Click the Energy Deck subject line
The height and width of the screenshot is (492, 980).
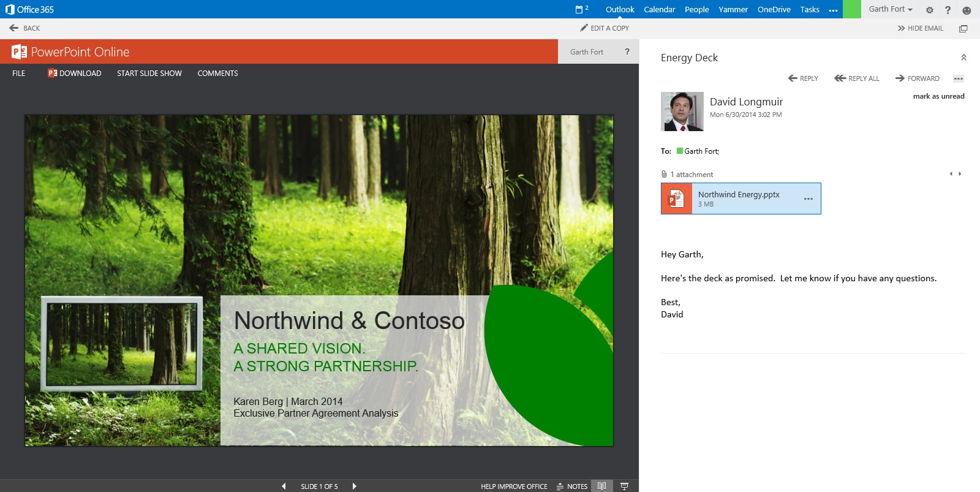689,58
